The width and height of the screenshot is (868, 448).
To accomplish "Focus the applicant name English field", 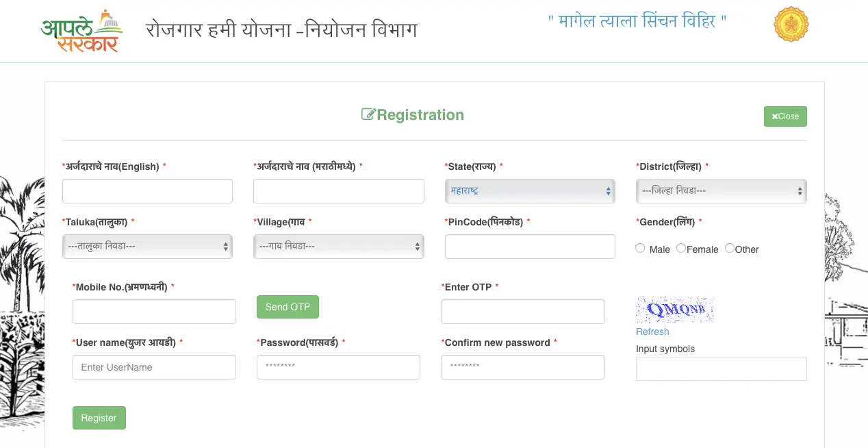I will coord(147,191).
